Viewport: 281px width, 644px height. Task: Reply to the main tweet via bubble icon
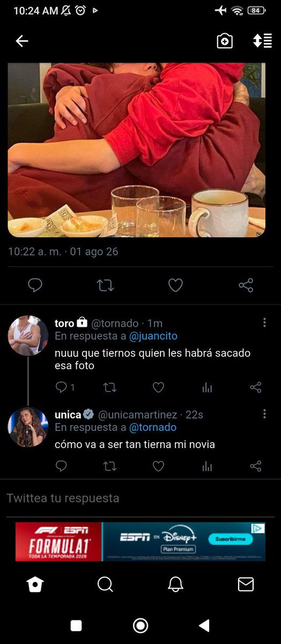(35, 286)
